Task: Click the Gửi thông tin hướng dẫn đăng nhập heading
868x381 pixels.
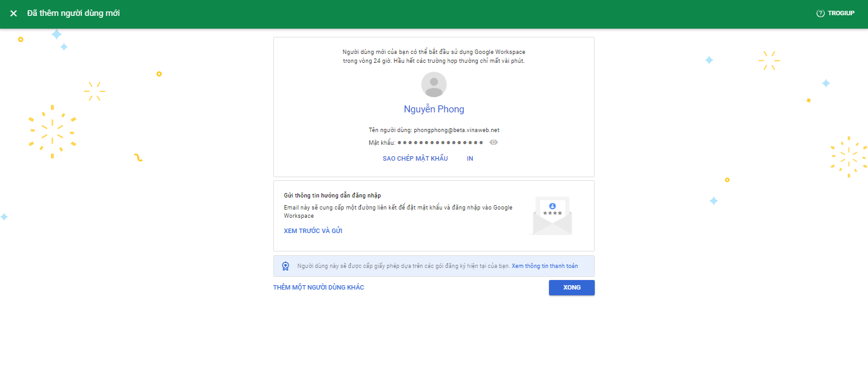Action: tap(332, 196)
